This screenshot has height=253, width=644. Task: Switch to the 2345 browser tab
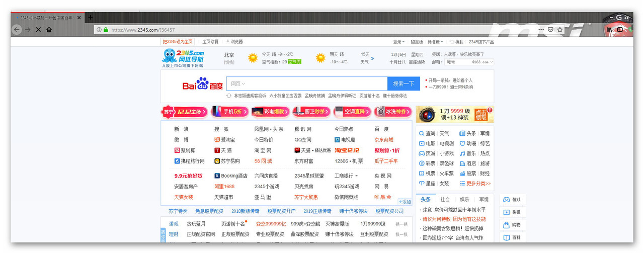pos(48,18)
